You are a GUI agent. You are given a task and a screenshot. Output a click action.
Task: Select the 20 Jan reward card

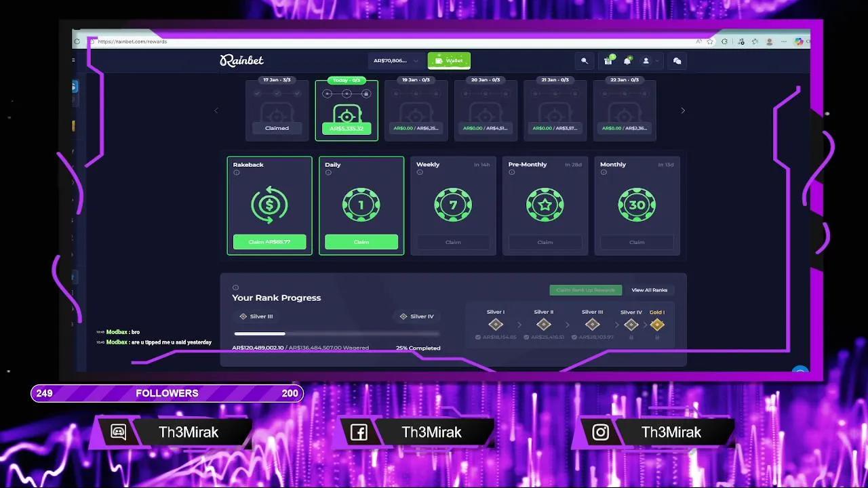click(486, 110)
